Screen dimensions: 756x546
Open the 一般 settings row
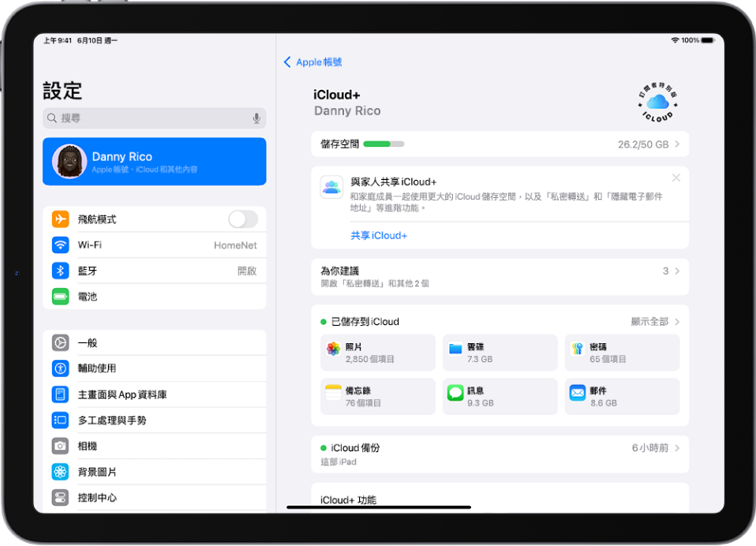155,342
